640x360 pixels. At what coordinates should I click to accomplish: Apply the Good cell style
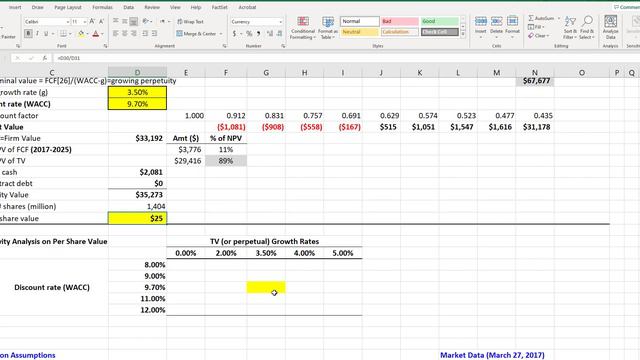coord(440,21)
